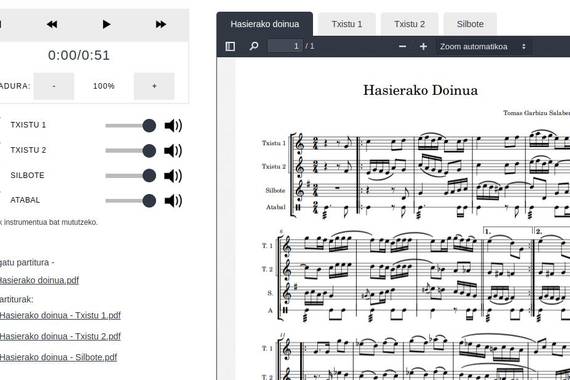This screenshot has height=380, width=570.
Task: Decrease tempo with the minus button
Action: click(x=54, y=86)
